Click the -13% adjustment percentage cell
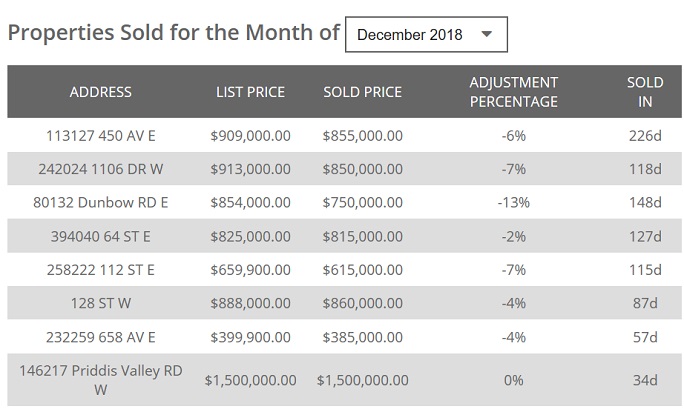Image resolution: width=684 pixels, height=412 pixels. [513, 203]
